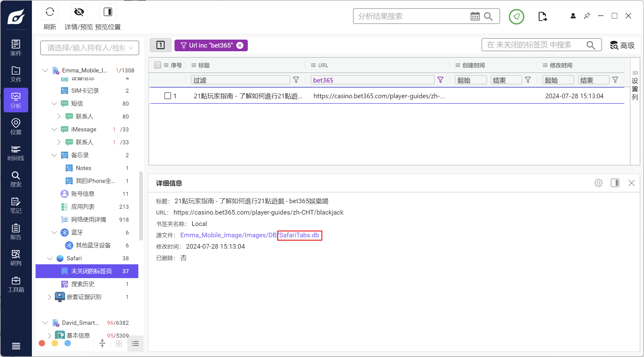
Task: Click the title column filter funnel
Action: point(296,80)
